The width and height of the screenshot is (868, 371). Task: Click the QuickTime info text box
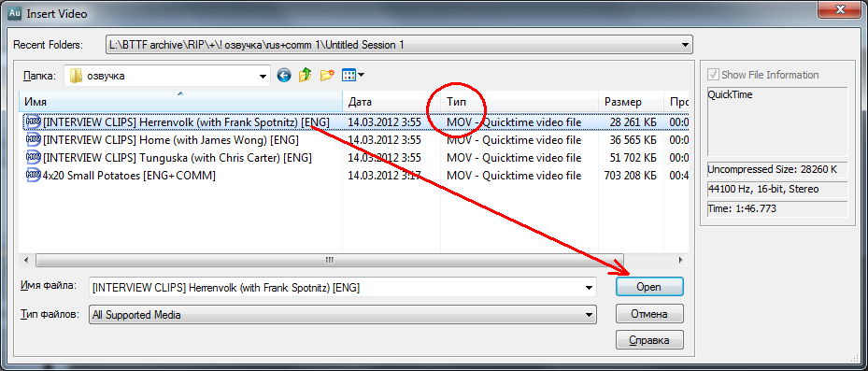pyautogui.click(x=777, y=121)
